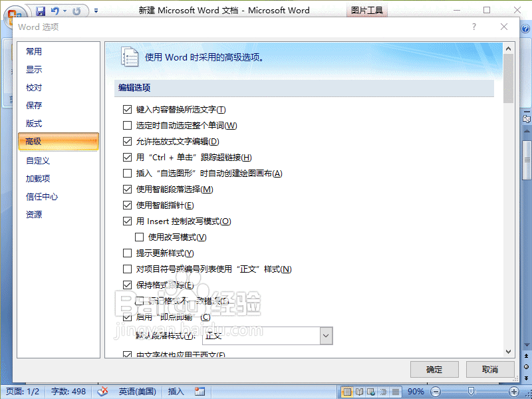Click the macro recording icon in status bar
Screen dimensions: 532x399
point(200,392)
